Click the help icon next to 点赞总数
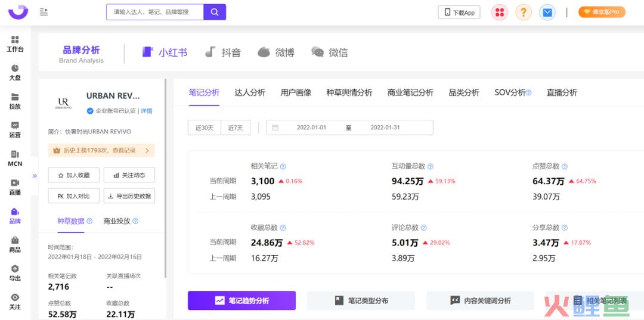The height and width of the screenshot is (320, 644). 565,167
